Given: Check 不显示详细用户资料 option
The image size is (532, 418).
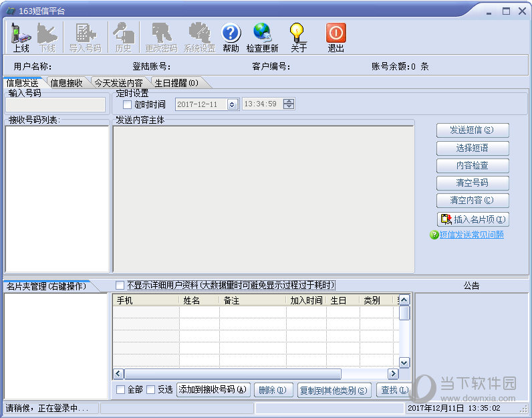Looking at the screenshot, I should coord(120,285).
